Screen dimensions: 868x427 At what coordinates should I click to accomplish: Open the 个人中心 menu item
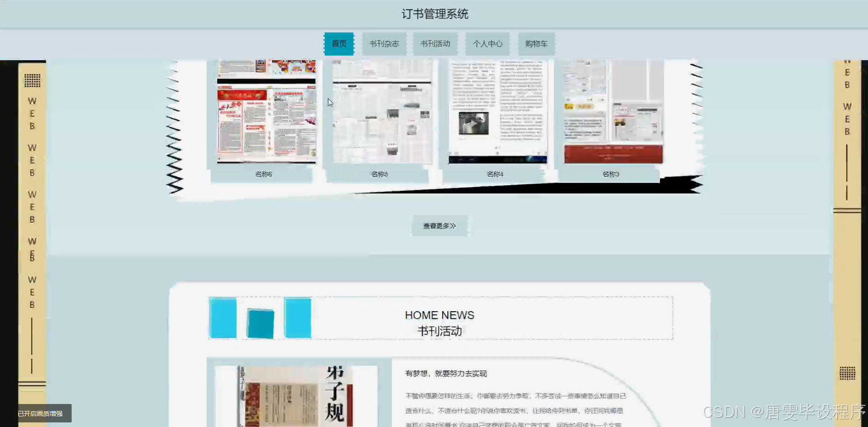[488, 44]
